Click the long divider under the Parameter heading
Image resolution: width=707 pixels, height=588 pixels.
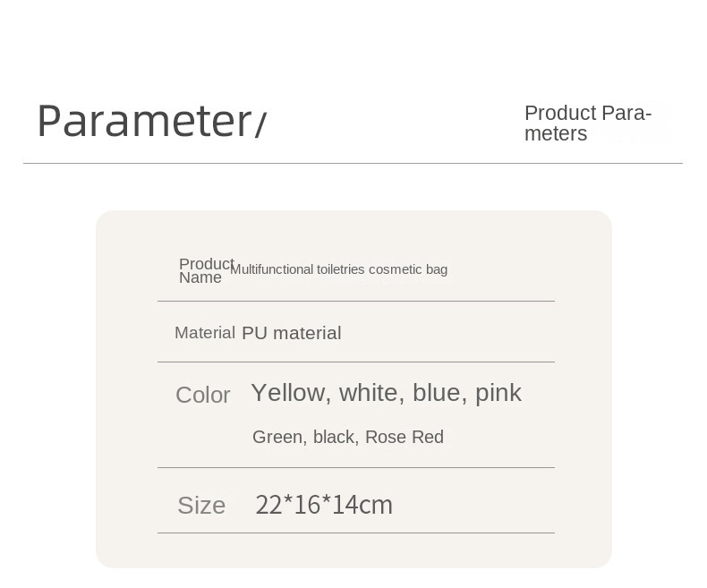click(x=353, y=163)
